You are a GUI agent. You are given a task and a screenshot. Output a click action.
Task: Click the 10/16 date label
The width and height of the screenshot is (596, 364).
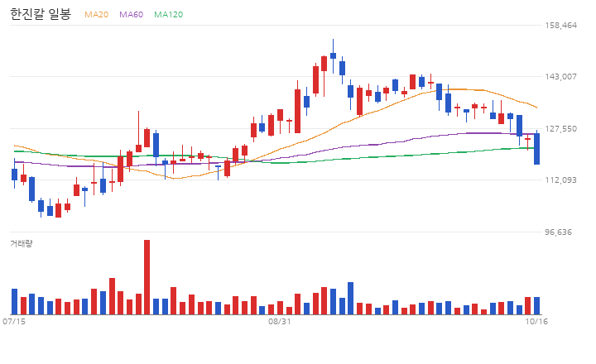tap(536, 322)
